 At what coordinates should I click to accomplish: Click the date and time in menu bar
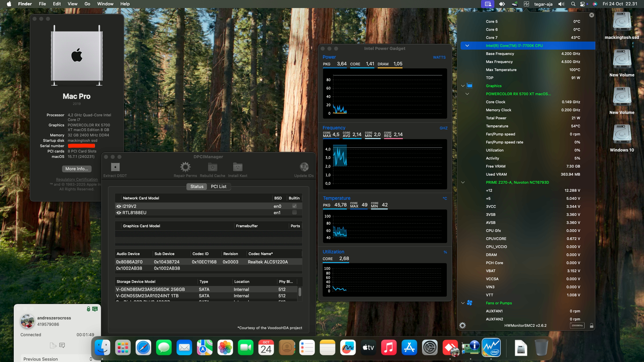[x=620, y=4]
